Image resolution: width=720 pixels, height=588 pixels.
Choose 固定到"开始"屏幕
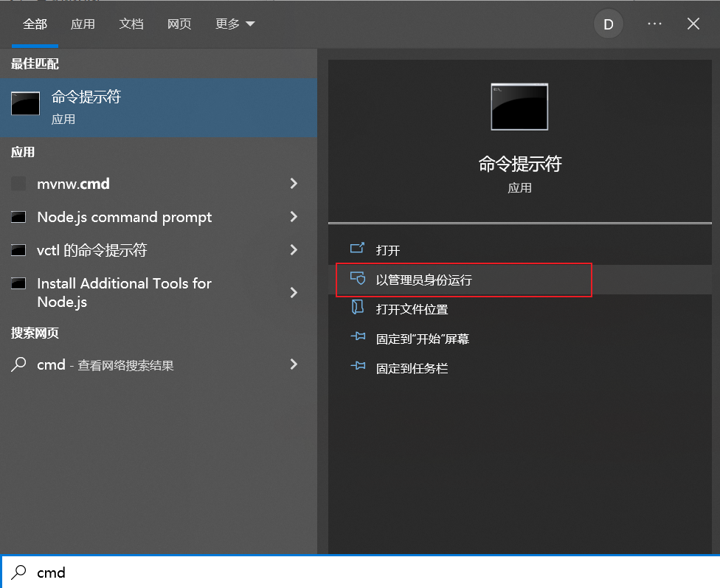point(520,339)
